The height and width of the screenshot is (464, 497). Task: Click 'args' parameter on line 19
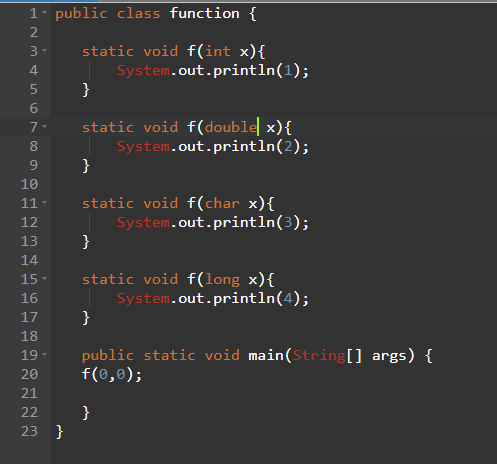(389, 357)
